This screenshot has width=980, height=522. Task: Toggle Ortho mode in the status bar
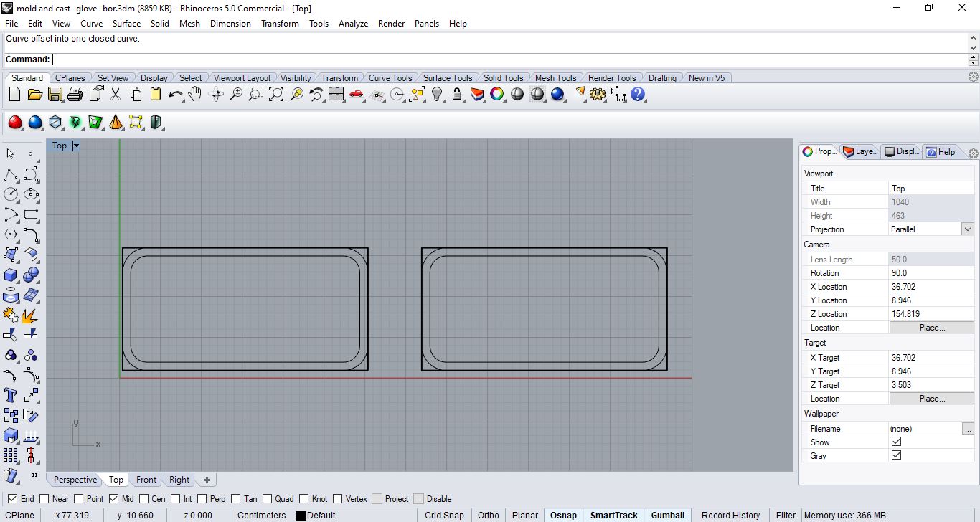coord(488,515)
